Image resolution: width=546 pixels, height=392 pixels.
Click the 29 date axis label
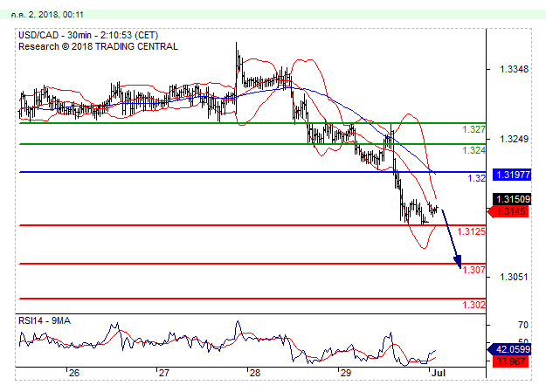click(345, 373)
